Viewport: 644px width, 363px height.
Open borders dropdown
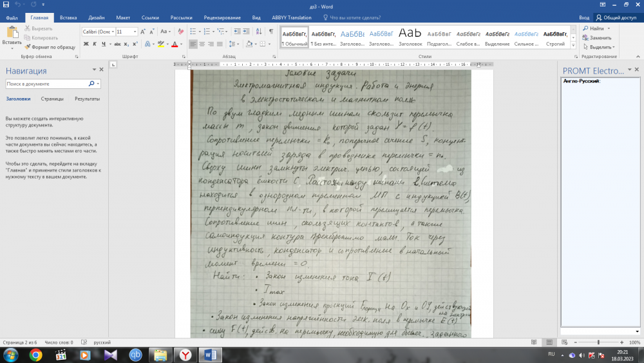(x=269, y=44)
